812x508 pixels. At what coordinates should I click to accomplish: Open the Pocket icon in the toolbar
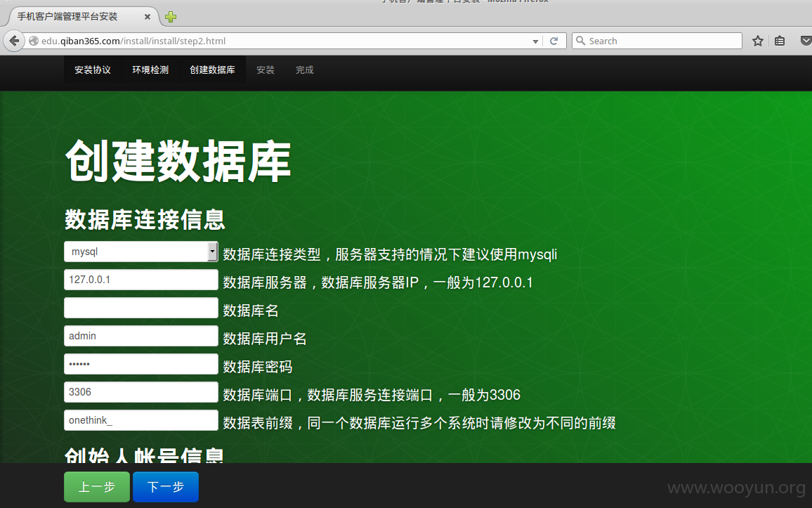(806, 41)
